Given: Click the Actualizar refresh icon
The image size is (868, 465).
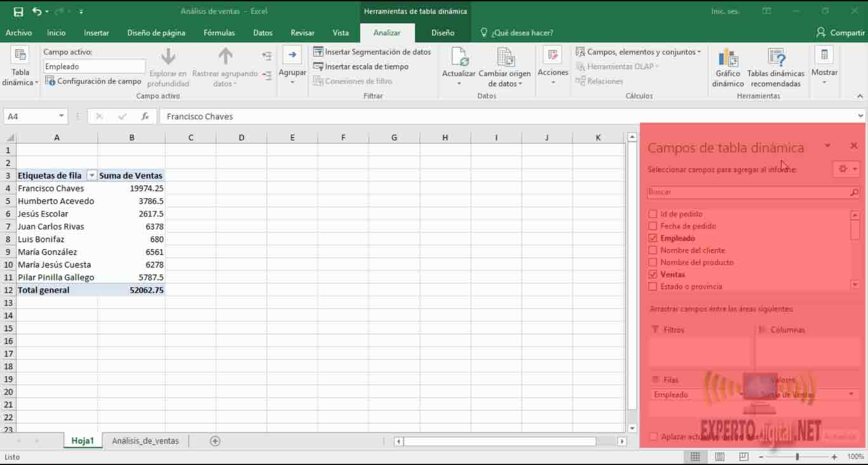Looking at the screenshot, I should coord(459,58).
